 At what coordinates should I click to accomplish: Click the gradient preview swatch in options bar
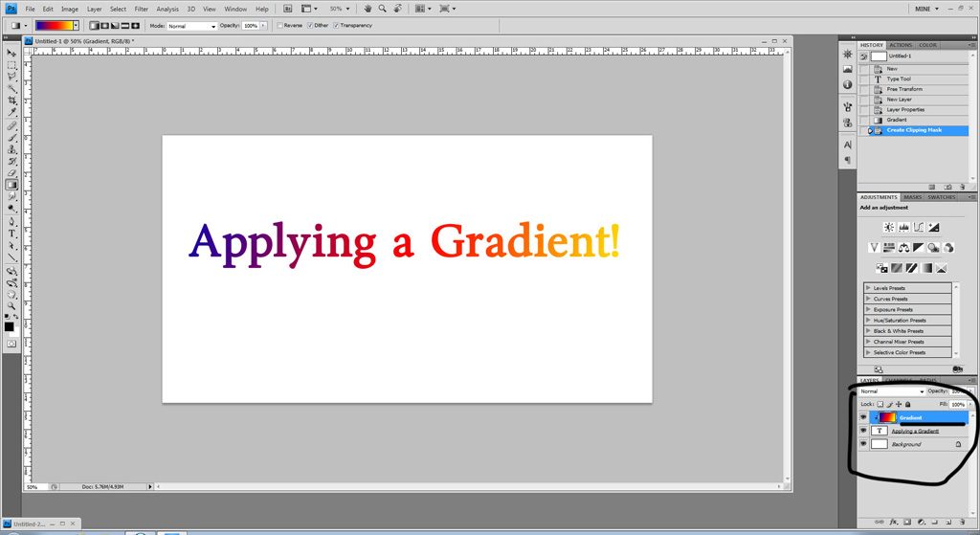coord(54,26)
